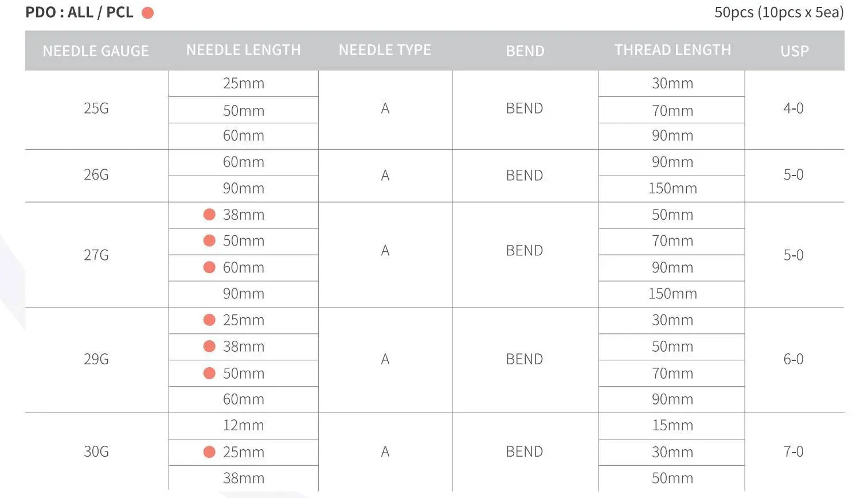The image size is (868, 498).
Task: Select the 26G needle gauge cell
Action: coord(96,175)
